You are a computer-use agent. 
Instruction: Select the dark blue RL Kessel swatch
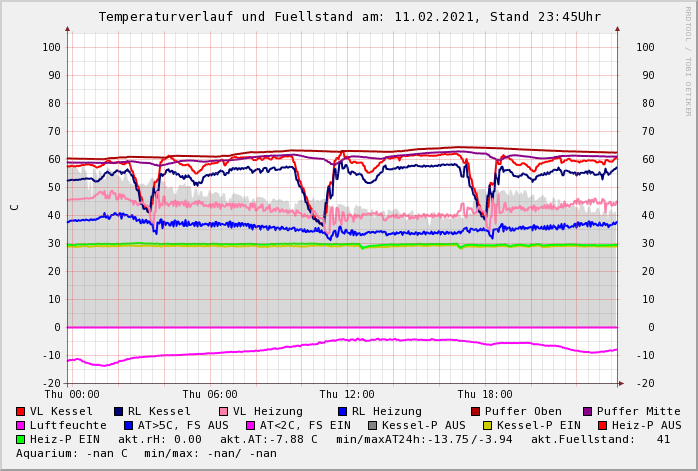pos(118,411)
